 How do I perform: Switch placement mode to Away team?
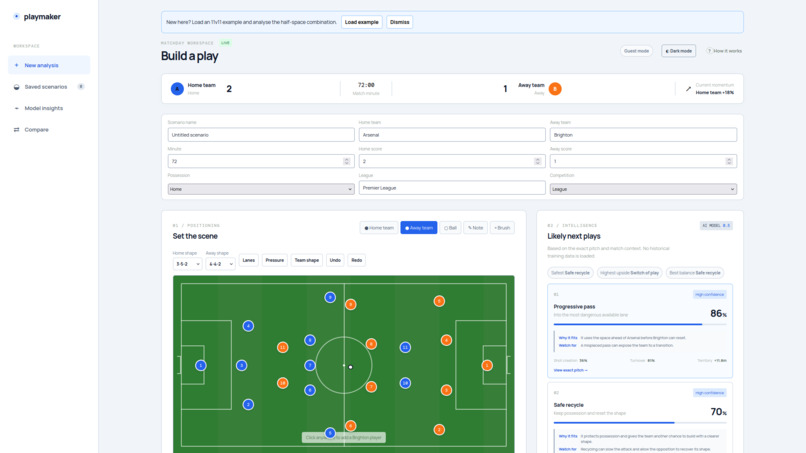(418, 228)
